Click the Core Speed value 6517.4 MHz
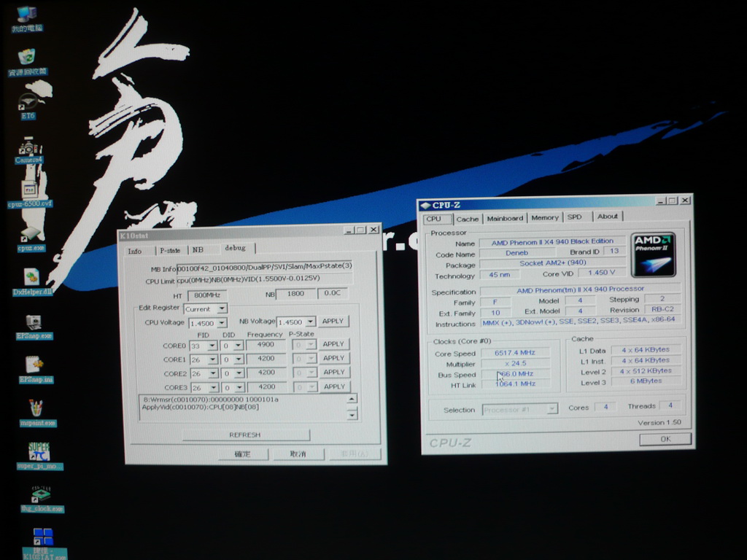 pos(515,353)
